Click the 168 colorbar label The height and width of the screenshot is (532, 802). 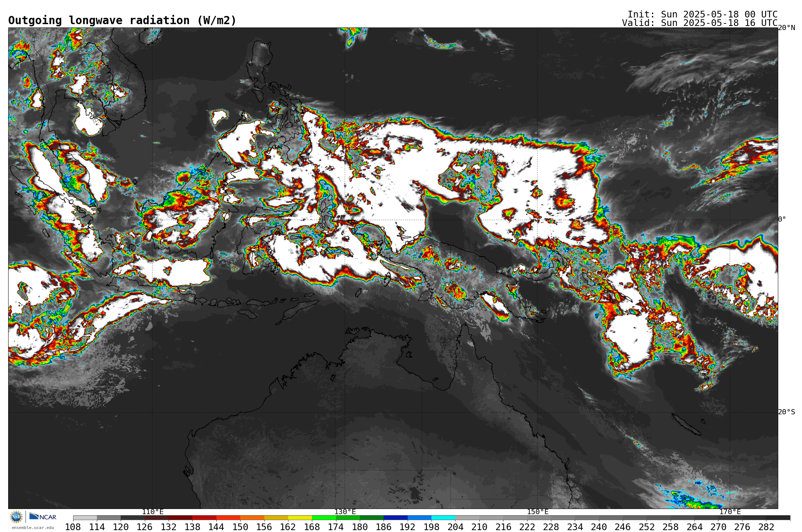(x=312, y=527)
